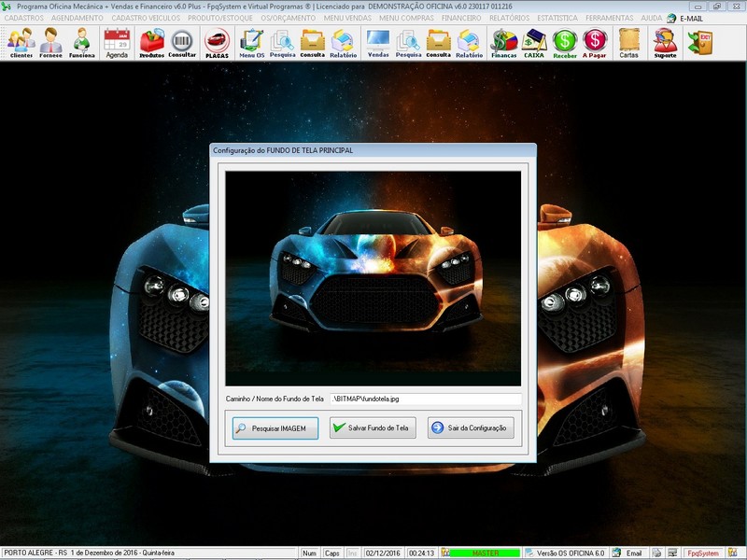747x560 pixels.
Task: Click the FpqSystem label in status bar
Action: pyautogui.click(x=703, y=553)
